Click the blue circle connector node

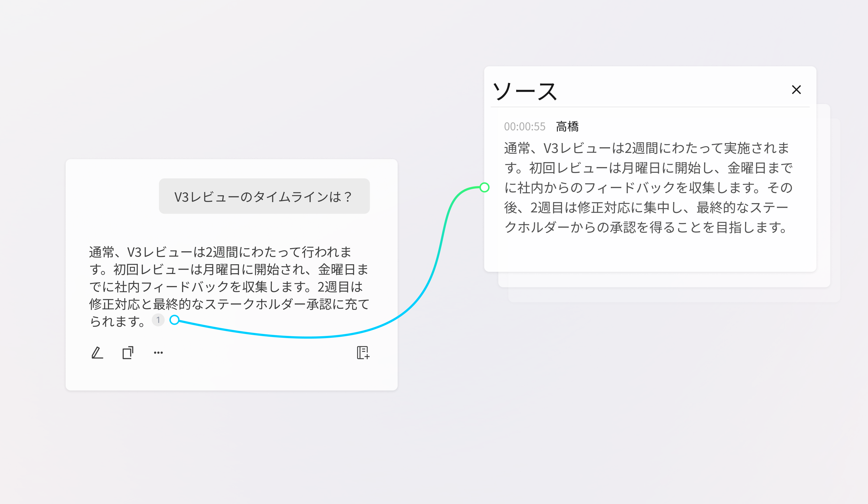(175, 320)
